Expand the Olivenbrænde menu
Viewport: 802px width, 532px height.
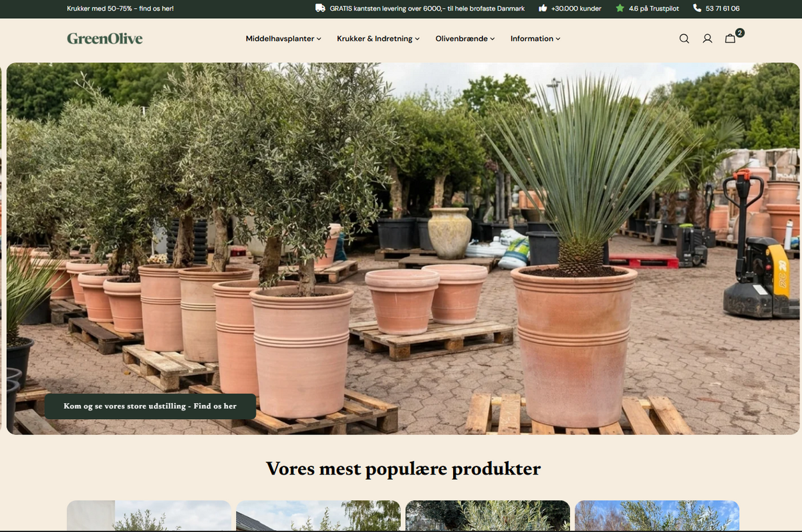(x=465, y=39)
